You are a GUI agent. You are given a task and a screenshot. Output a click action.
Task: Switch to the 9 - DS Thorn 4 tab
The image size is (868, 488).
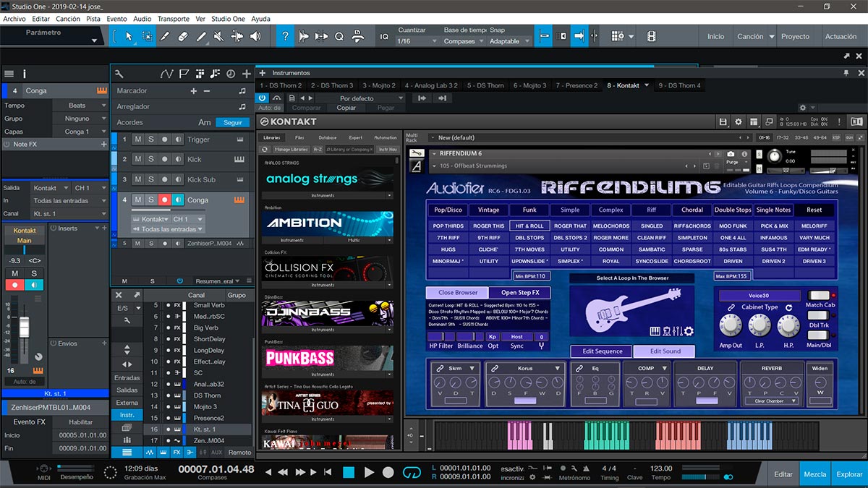click(679, 85)
